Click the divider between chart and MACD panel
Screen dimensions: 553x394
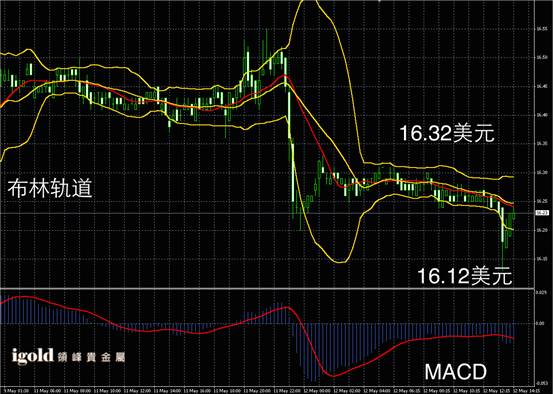[265, 288]
